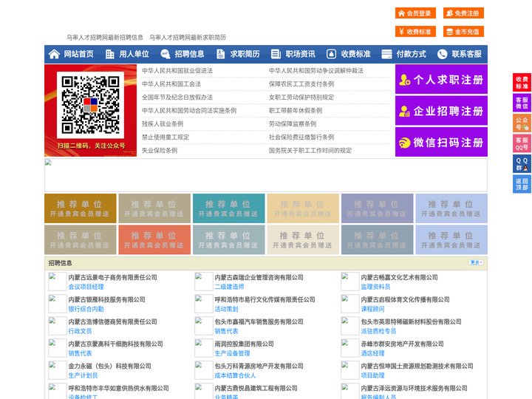
Task: Open the 职工带薪年休假条例 link
Action: click(296, 111)
